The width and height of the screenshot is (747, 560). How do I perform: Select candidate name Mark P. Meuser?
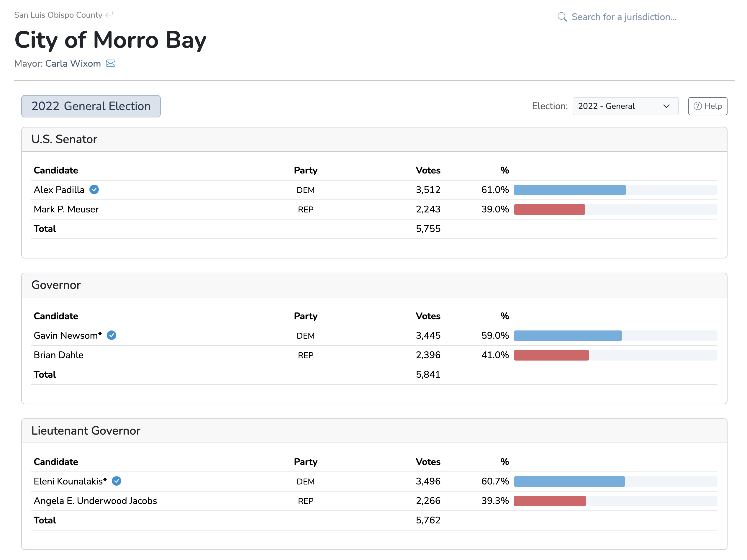tap(66, 209)
